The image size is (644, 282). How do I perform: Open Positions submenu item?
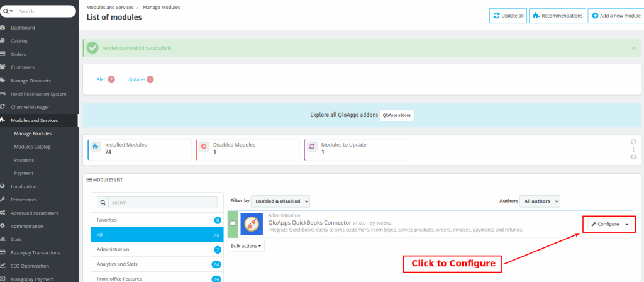24,160
